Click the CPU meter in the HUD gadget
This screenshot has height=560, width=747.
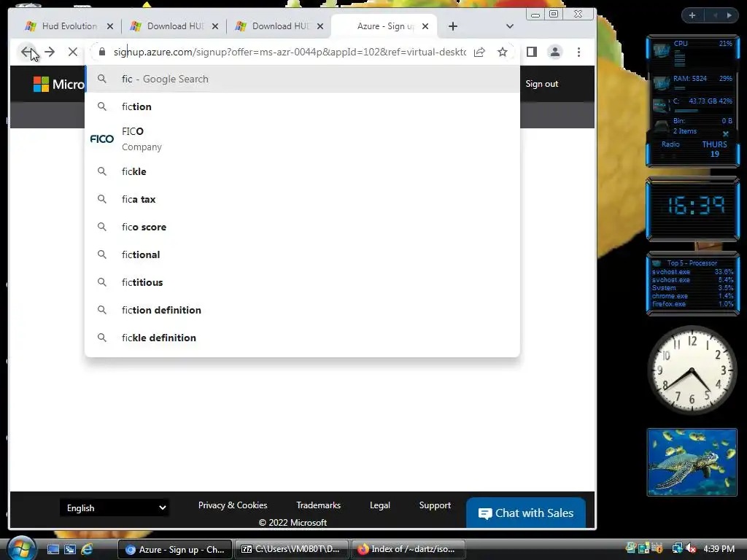coord(692,54)
